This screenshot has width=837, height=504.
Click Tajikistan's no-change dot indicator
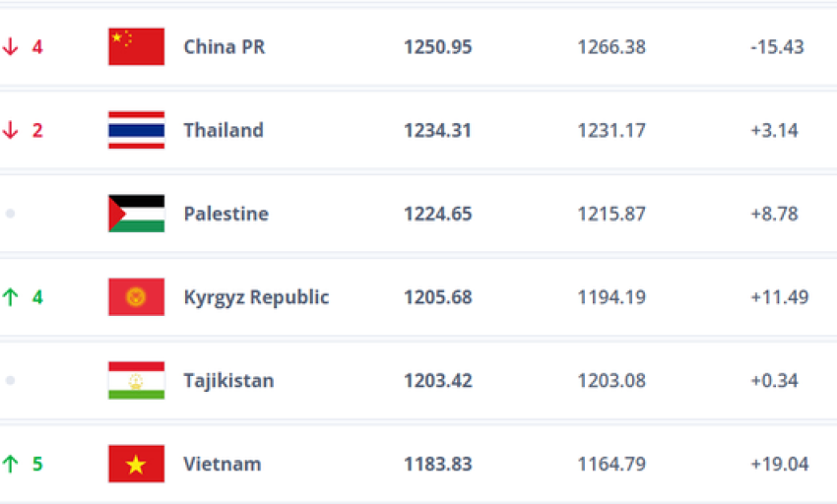point(10,380)
